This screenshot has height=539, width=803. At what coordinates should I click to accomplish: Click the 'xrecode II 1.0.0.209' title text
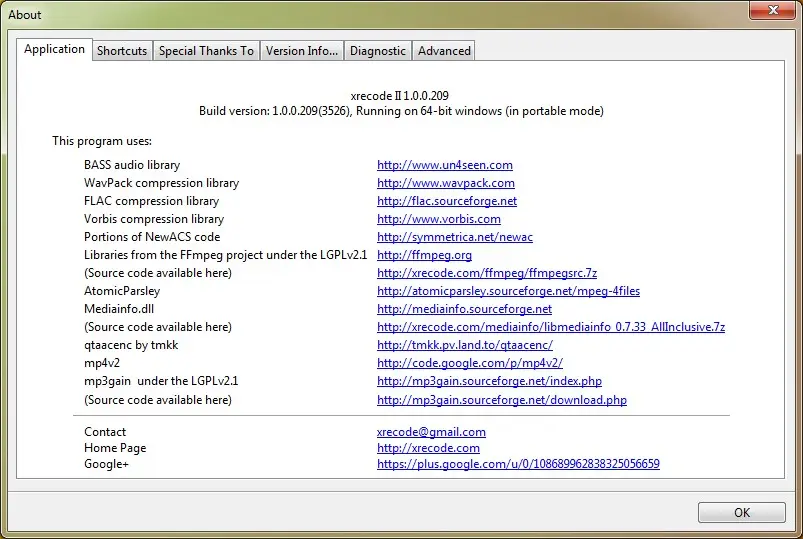399,96
